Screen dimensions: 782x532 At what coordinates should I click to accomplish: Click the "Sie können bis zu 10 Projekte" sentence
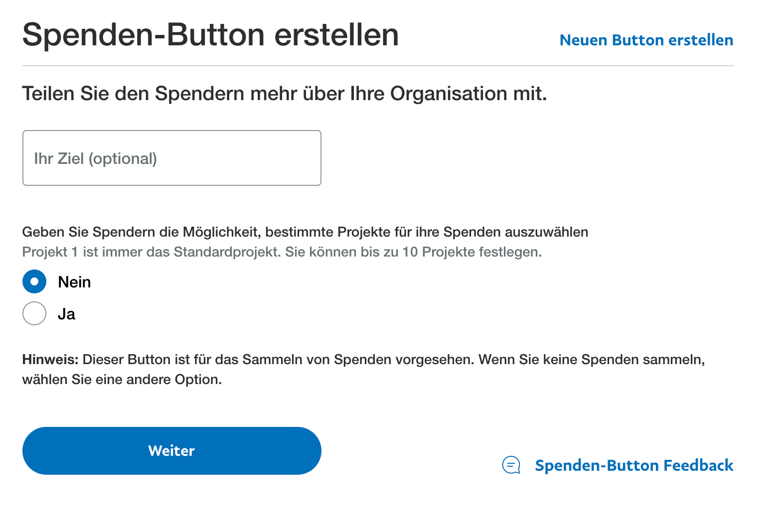(413, 252)
